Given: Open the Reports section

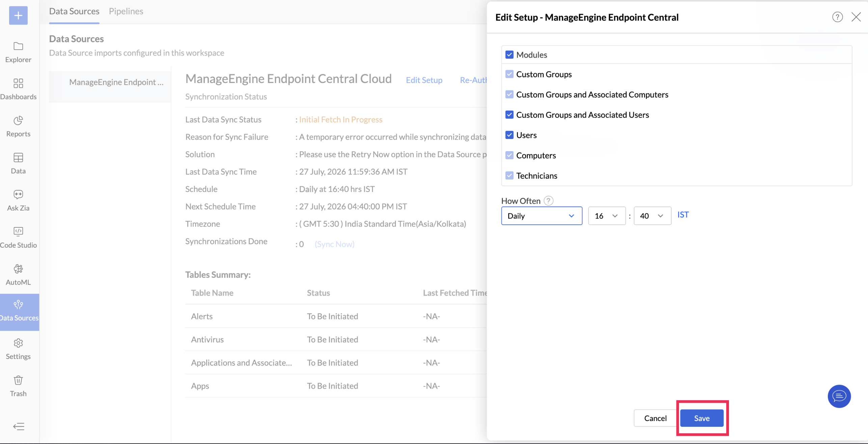Looking at the screenshot, I should 18,127.
